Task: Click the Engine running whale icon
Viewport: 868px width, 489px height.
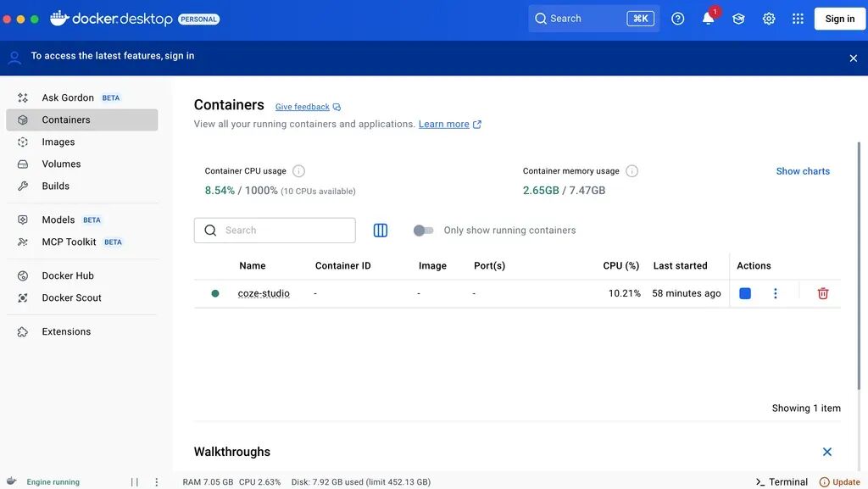Action: 12,481
